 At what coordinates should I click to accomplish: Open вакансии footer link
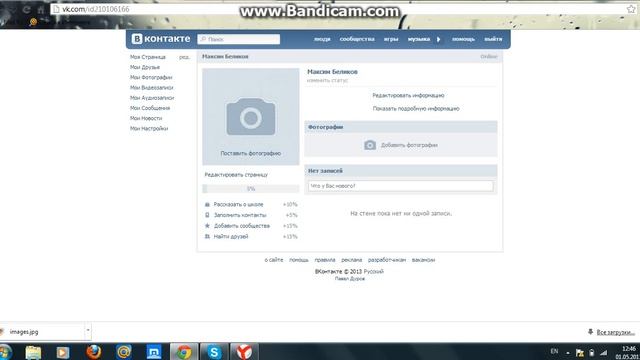click(x=423, y=260)
